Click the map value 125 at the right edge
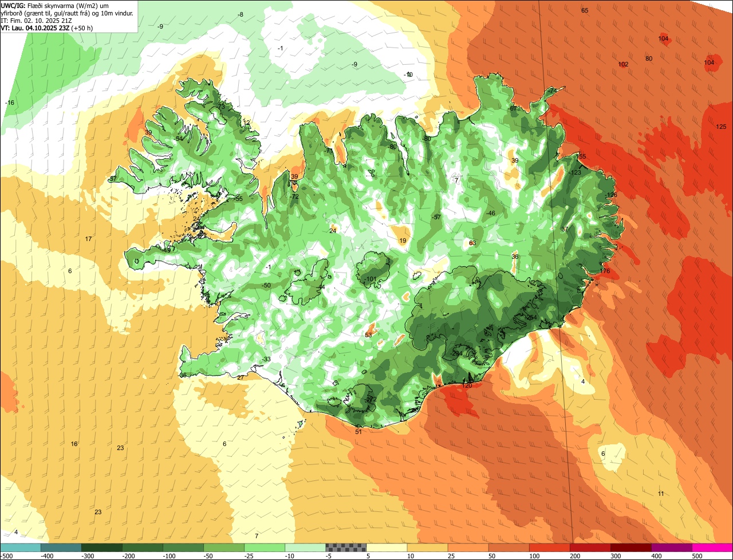Screen dimensions: 733x560 [x=721, y=127]
